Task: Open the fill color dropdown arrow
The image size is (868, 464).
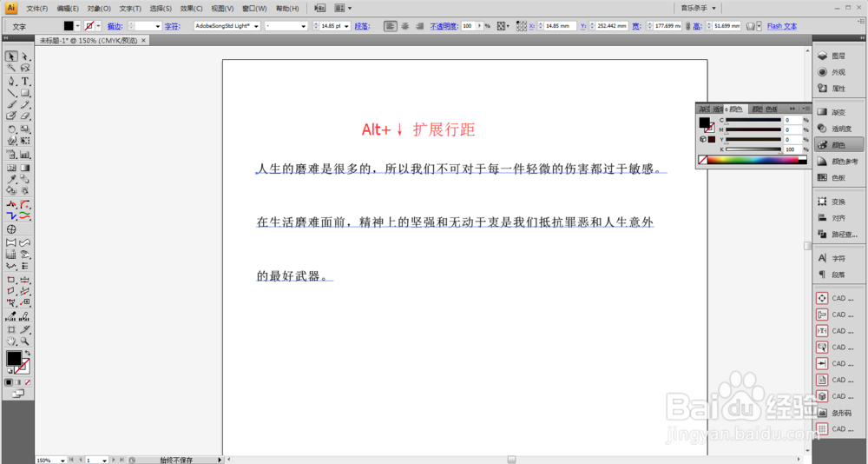Action: click(x=77, y=26)
